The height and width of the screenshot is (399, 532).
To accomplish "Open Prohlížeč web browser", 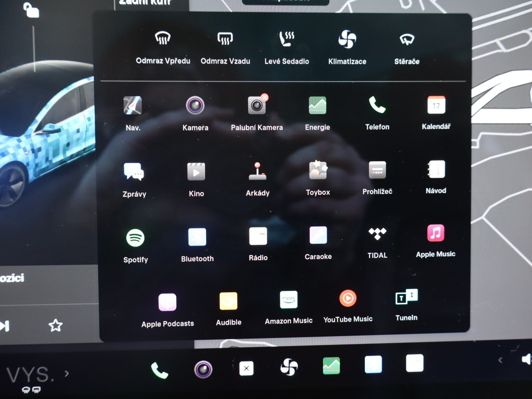I will [377, 170].
